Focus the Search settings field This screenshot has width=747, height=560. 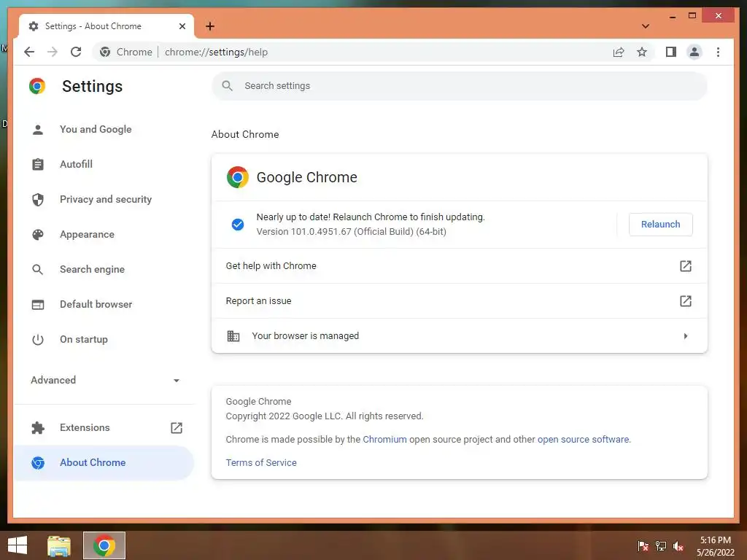[x=460, y=86]
